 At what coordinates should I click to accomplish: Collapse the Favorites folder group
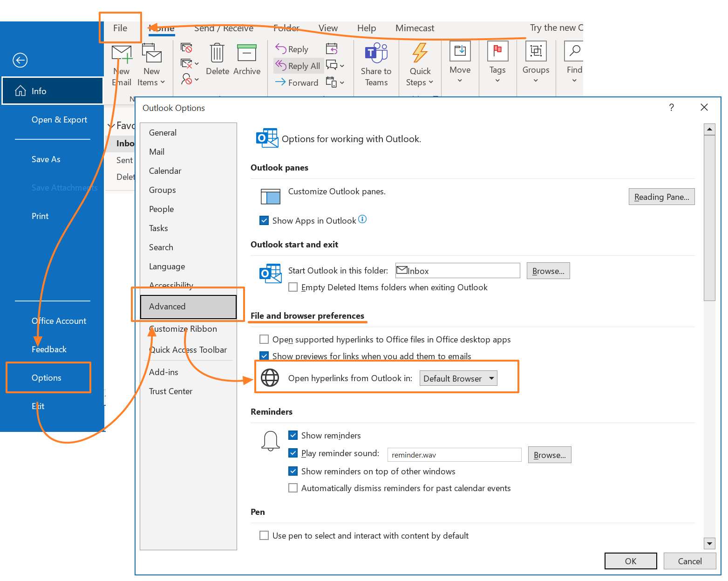tap(111, 126)
